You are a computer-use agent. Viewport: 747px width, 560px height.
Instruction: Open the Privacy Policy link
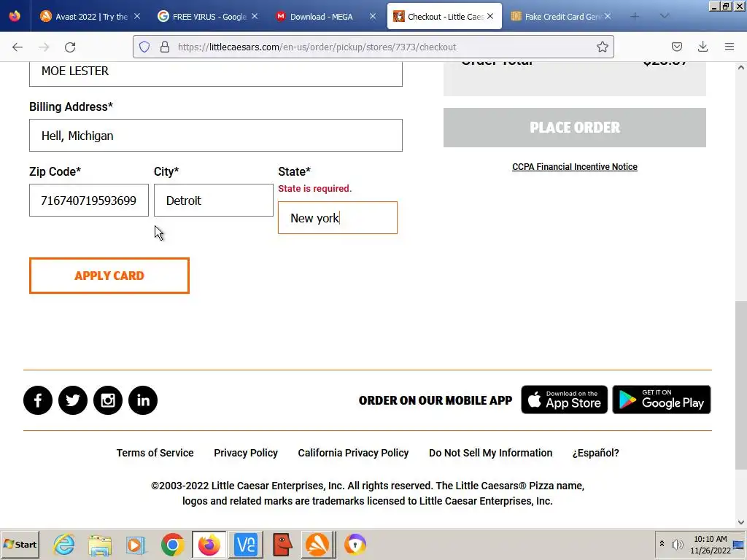(x=246, y=453)
